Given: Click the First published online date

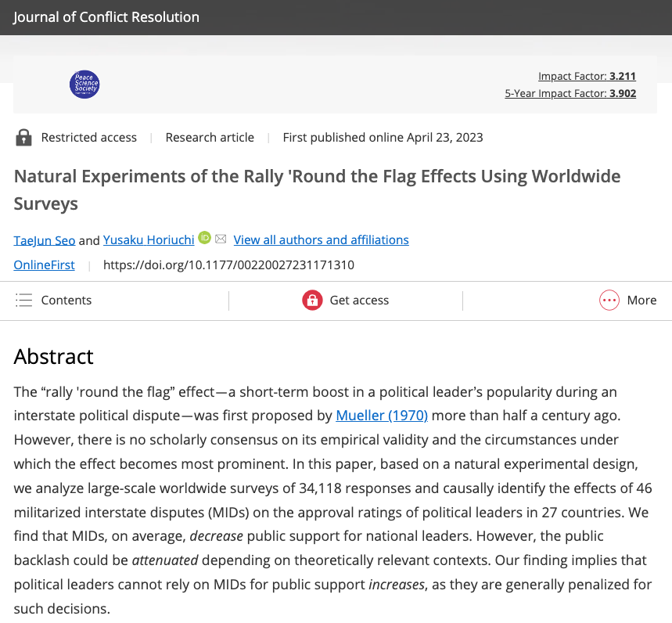Looking at the screenshot, I should coord(383,138).
